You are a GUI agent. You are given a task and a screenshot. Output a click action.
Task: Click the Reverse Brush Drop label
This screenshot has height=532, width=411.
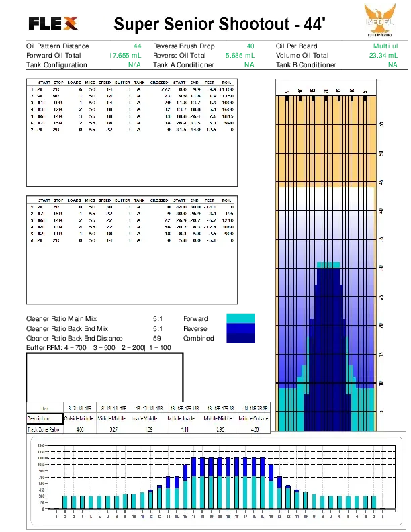[184, 46]
